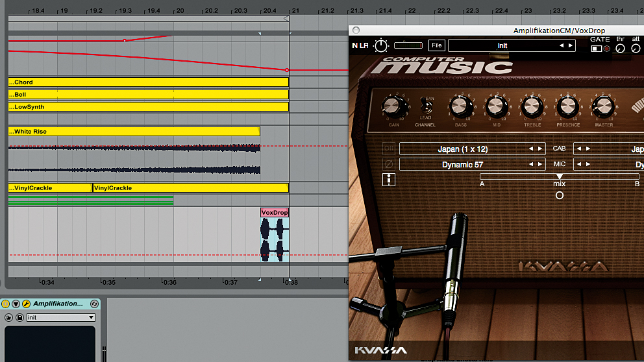Select the ...Bell clip
Screen dimensions: 644x362
pos(148,95)
